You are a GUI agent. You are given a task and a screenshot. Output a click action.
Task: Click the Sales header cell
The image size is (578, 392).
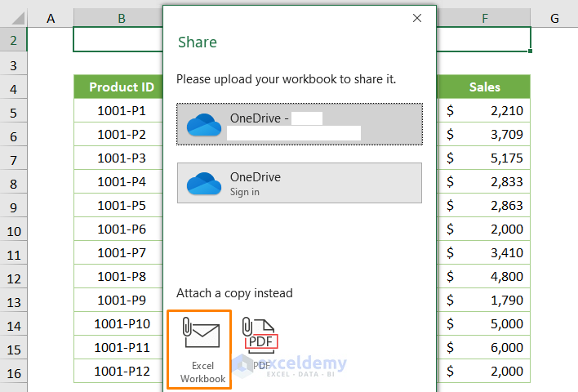click(485, 87)
